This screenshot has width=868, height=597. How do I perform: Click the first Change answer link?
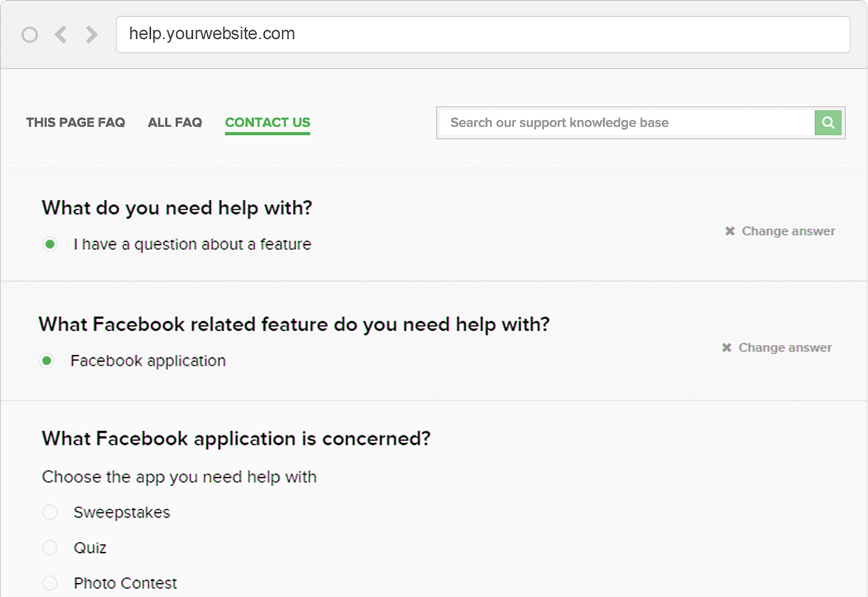coord(788,231)
